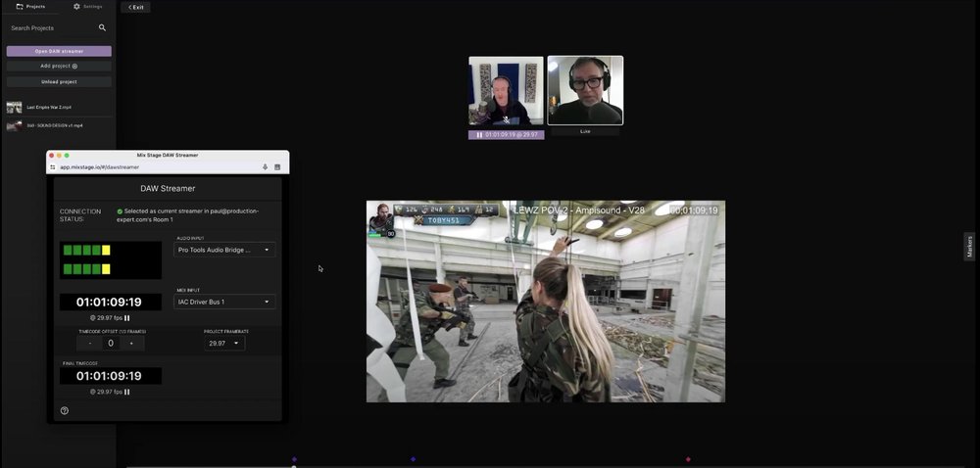This screenshot has width=980, height=468.
Task: Click the site settings icon in address bar
Action: coord(53,167)
